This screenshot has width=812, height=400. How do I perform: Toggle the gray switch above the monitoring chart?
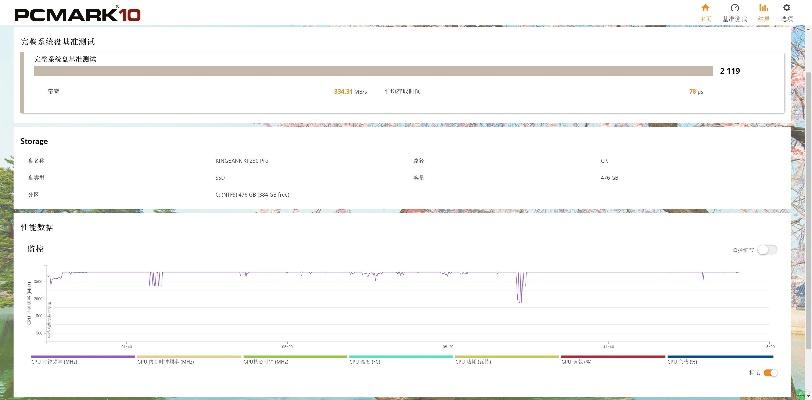point(767,250)
